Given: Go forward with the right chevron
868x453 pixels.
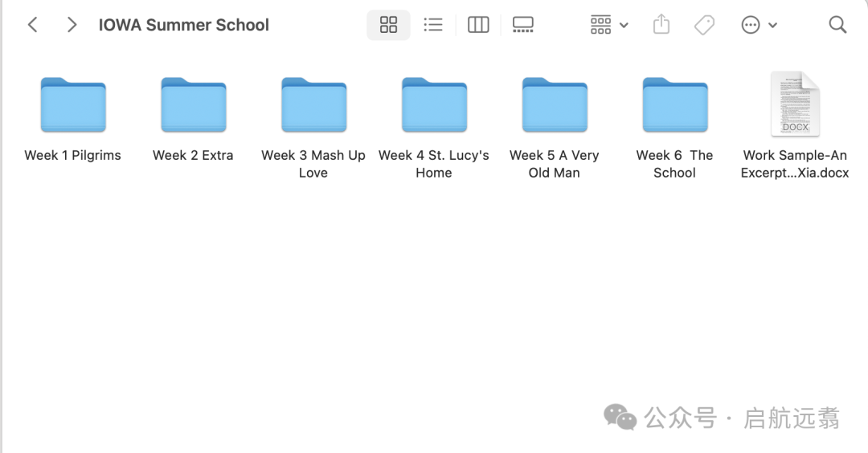Looking at the screenshot, I should pos(72,25).
